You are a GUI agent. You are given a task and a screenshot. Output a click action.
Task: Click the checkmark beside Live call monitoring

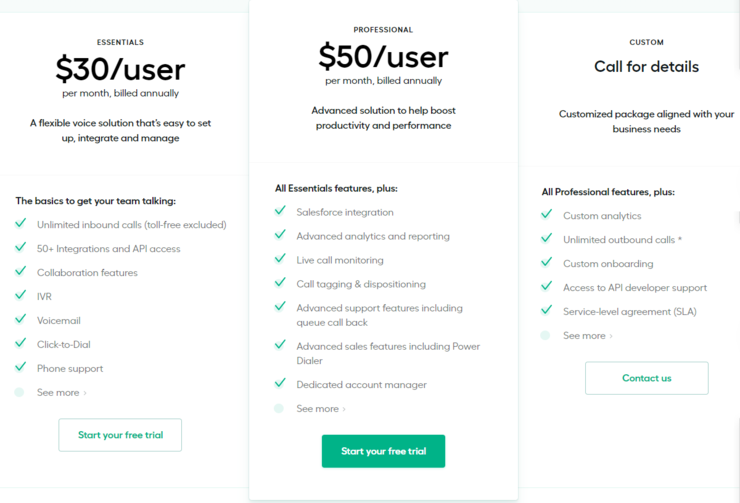[x=280, y=259]
